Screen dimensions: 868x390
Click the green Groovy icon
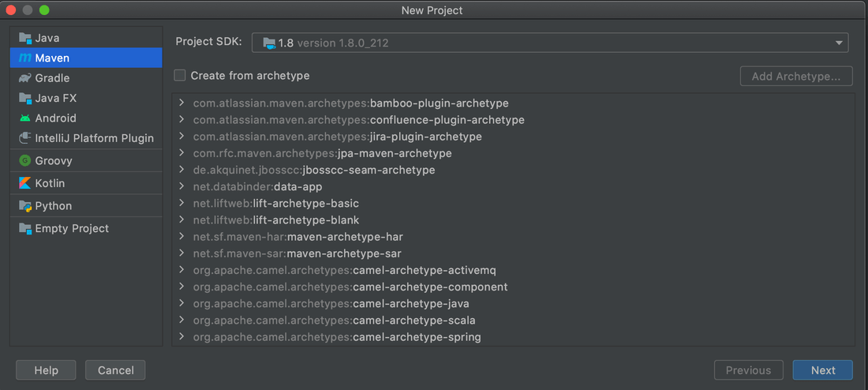click(x=25, y=160)
